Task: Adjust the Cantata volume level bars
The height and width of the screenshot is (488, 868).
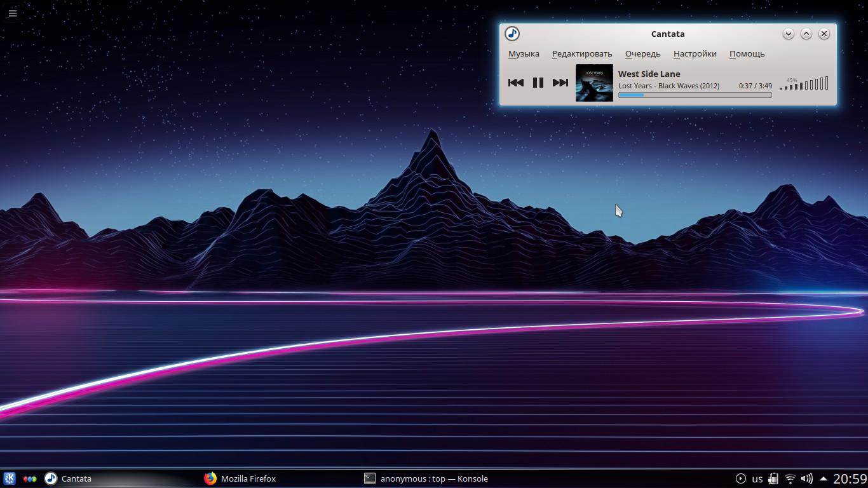Action: click(x=804, y=84)
